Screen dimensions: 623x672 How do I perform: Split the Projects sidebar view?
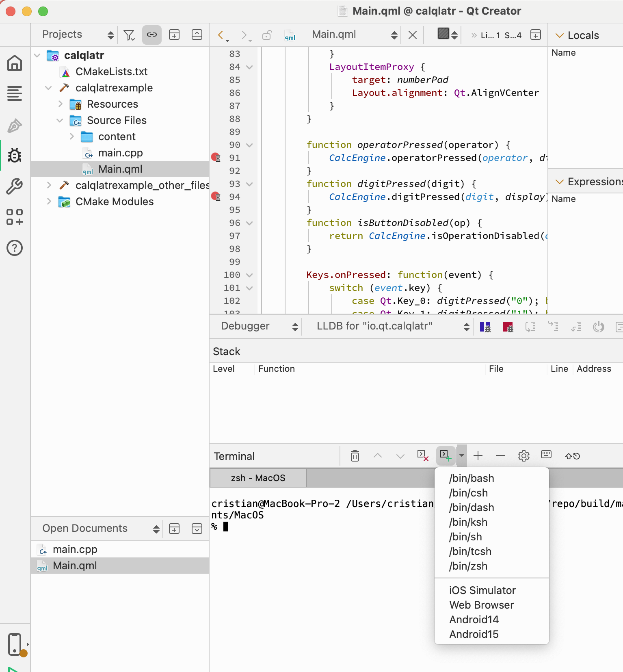174,35
